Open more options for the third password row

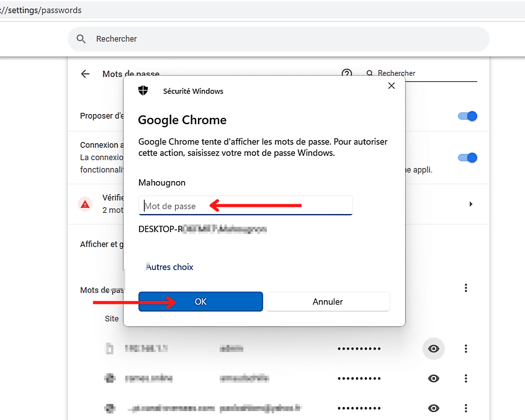[466, 408]
